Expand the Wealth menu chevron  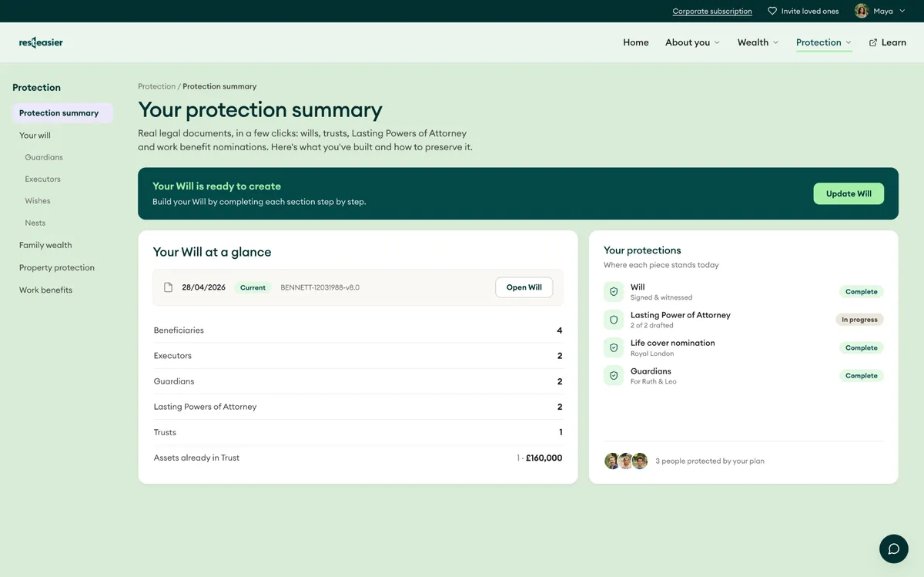coord(775,42)
